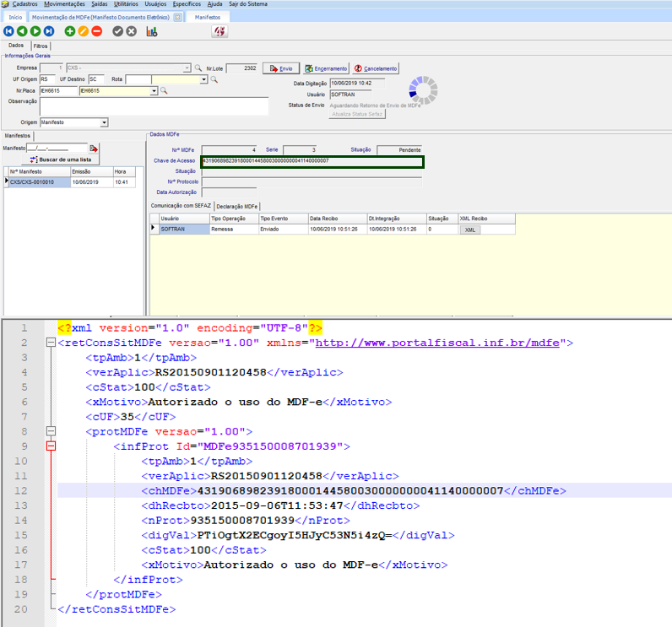The image size is (672, 627).
Task: Click the Encerramento button
Action: pyautogui.click(x=325, y=68)
